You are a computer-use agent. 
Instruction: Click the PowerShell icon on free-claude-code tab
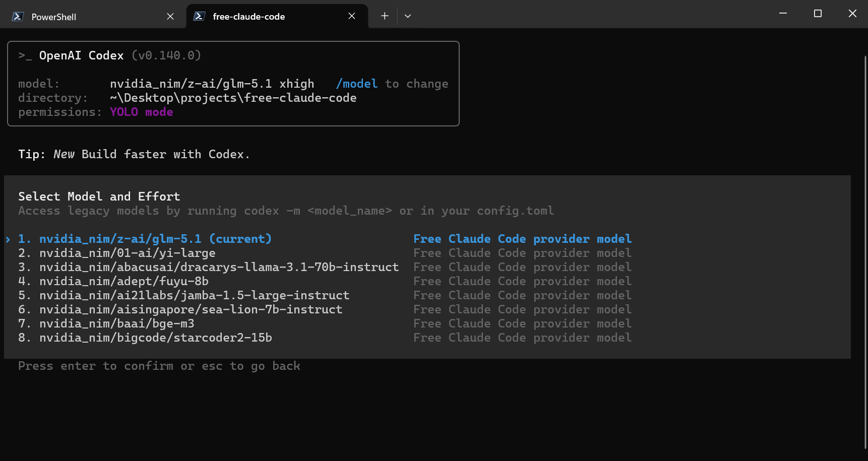click(x=199, y=16)
